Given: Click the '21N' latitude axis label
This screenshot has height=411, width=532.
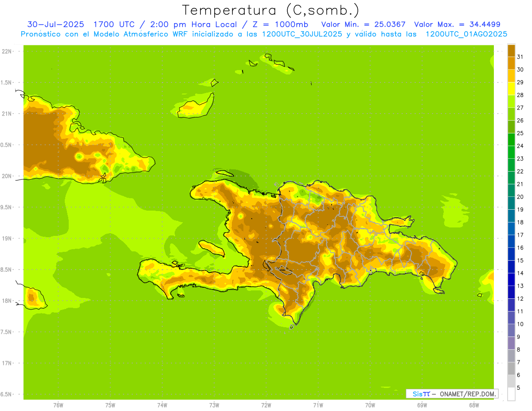Looking at the screenshot, I should pos(7,114).
